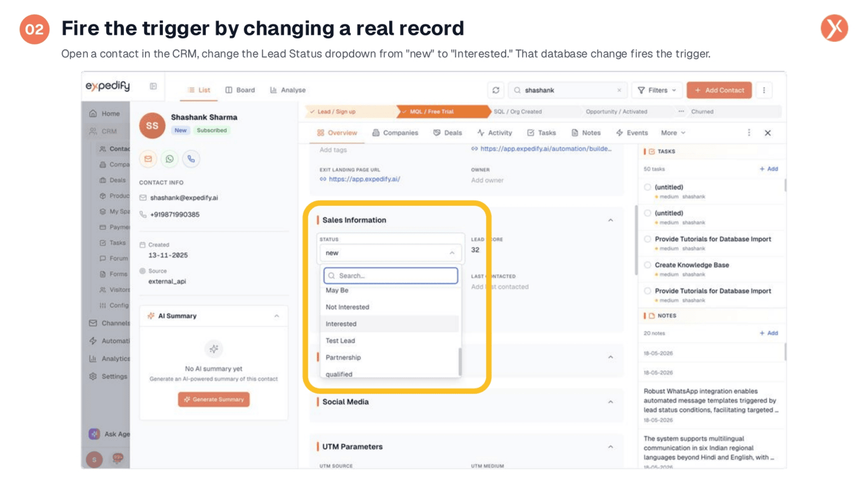Select Partnership status option

390,357
